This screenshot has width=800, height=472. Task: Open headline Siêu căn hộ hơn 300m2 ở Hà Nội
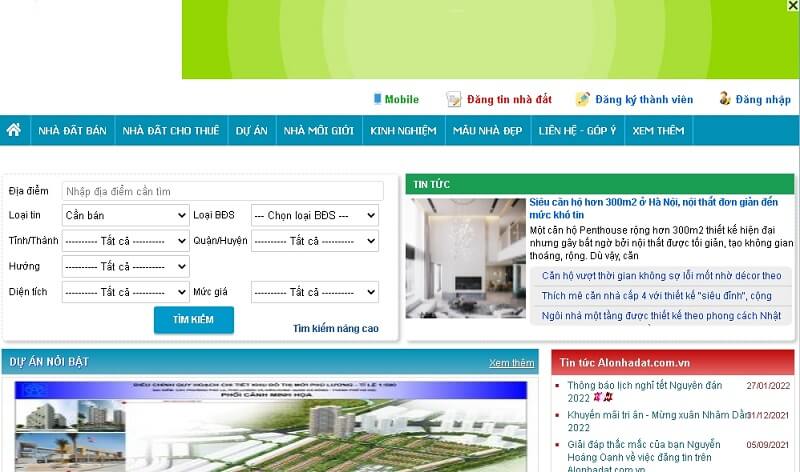[x=654, y=208]
